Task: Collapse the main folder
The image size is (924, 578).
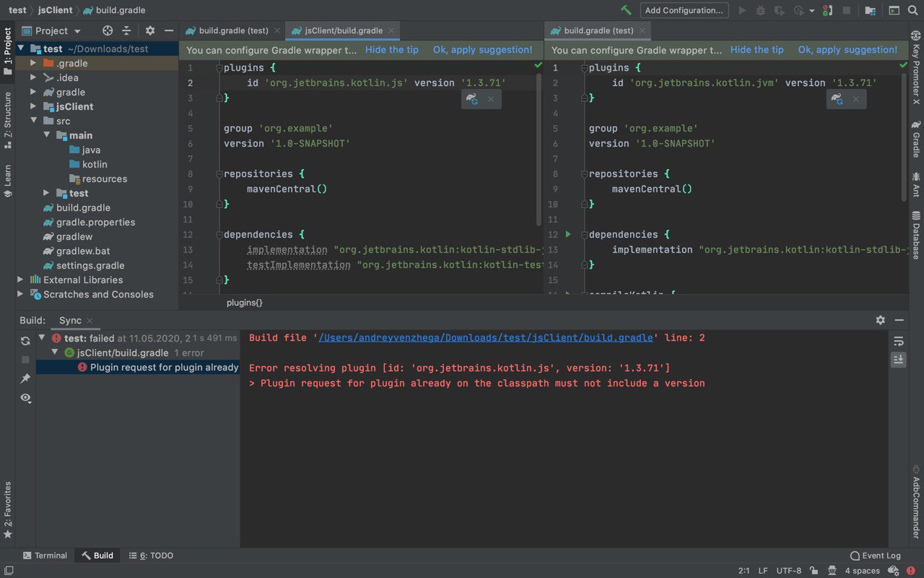Action: tap(46, 135)
